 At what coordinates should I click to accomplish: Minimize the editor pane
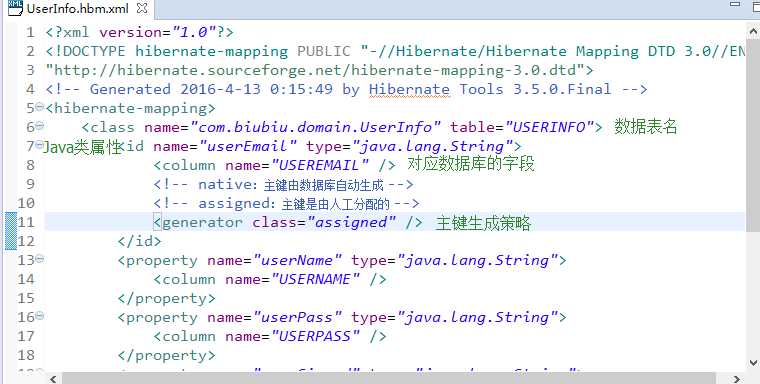pyautogui.click(x=735, y=4)
